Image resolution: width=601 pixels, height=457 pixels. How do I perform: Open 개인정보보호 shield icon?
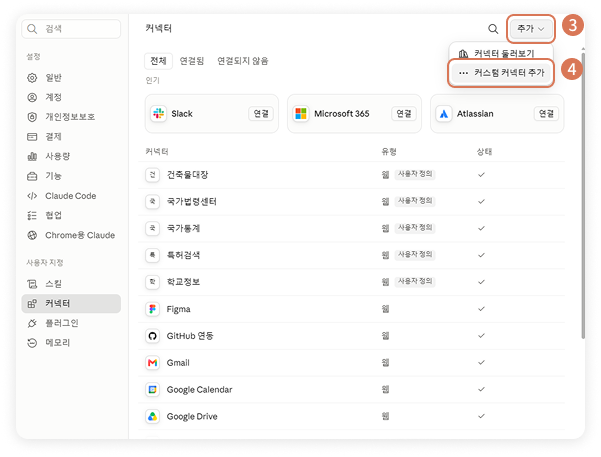pyautogui.click(x=32, y=117)
